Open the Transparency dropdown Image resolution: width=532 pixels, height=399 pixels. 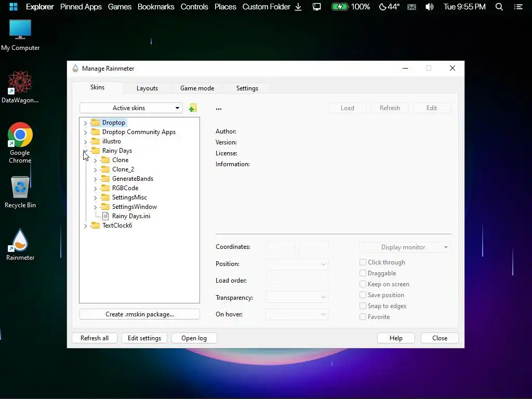[297, 297]
